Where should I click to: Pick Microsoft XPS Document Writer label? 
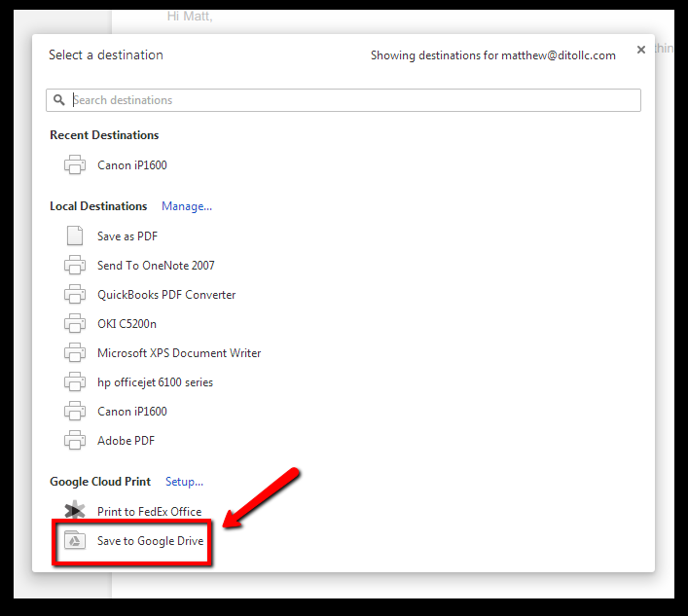(179, 352)
